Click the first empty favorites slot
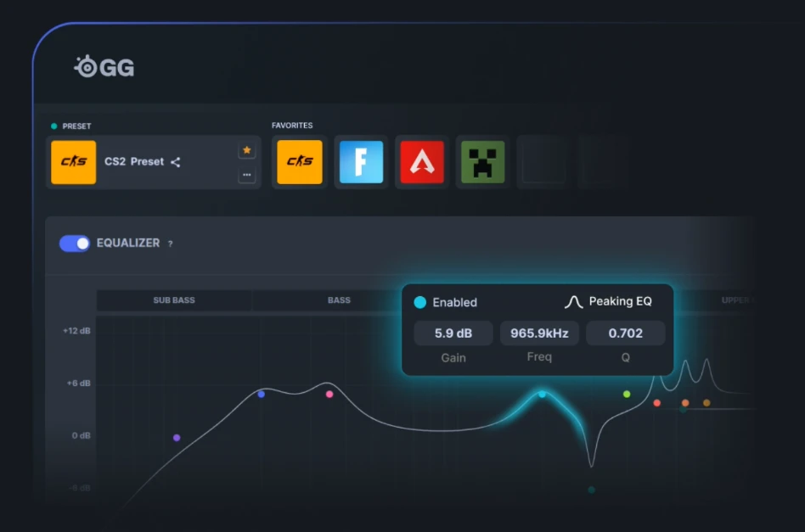This screenshot has height=532, width=805. point(543,162)
